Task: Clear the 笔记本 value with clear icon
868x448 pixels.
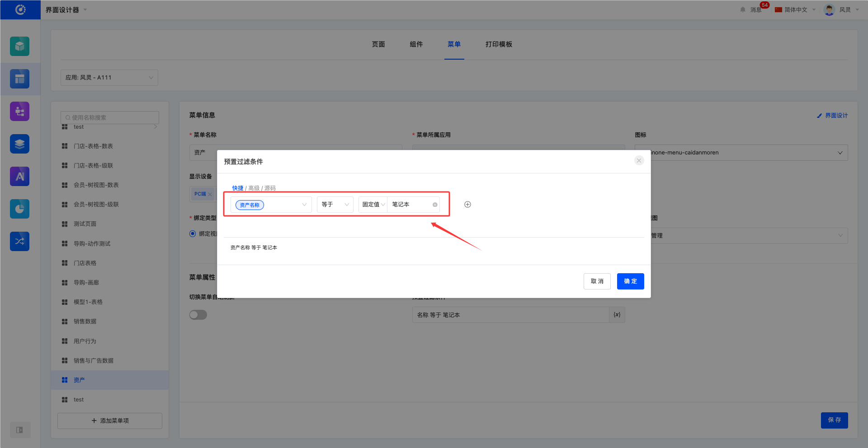Action: point(435,205)
